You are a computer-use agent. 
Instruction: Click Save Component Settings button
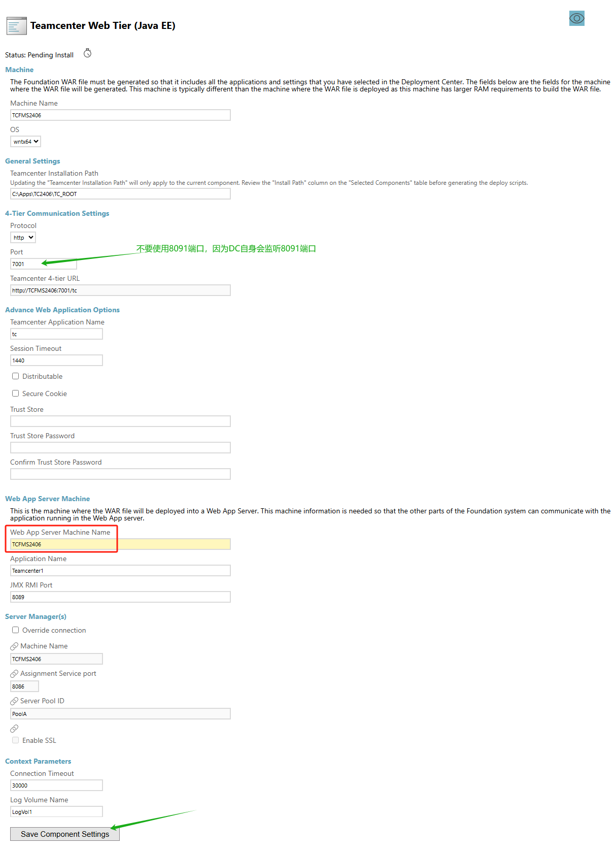[x=65, y=834]
